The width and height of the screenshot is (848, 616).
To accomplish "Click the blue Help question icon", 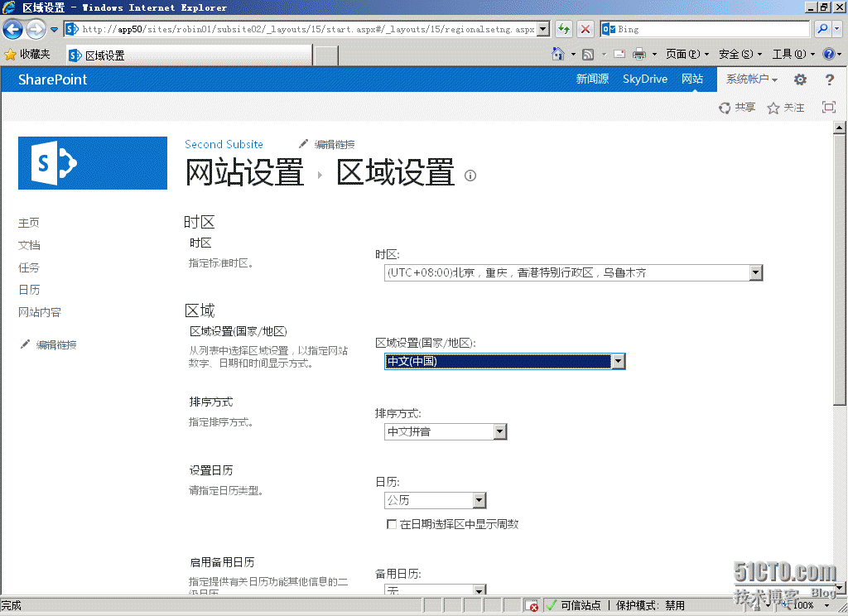I will tap(828, 54).
